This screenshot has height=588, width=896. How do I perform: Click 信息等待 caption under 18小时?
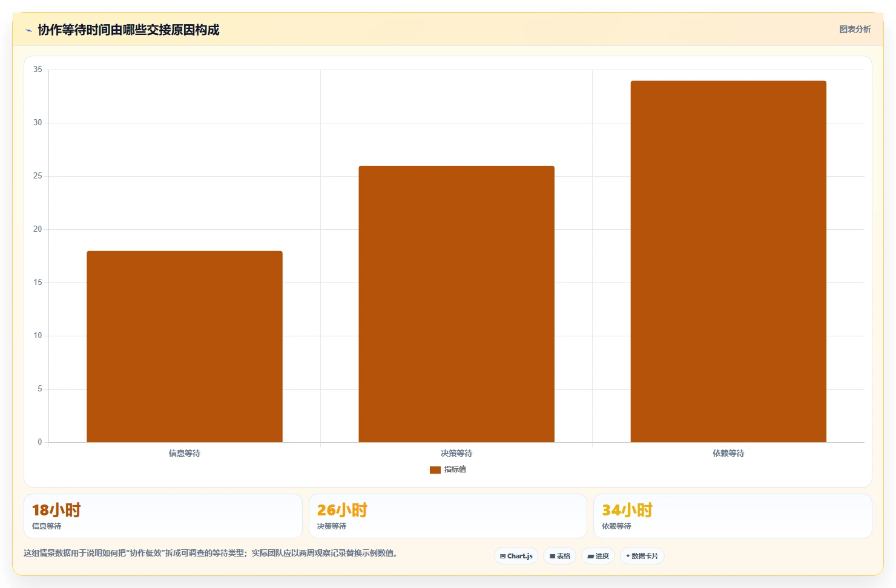pyautogui.click(x=47, y=526)
